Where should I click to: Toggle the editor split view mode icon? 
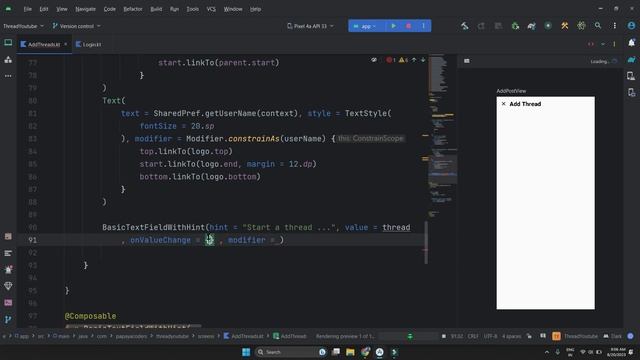point(591,44)
